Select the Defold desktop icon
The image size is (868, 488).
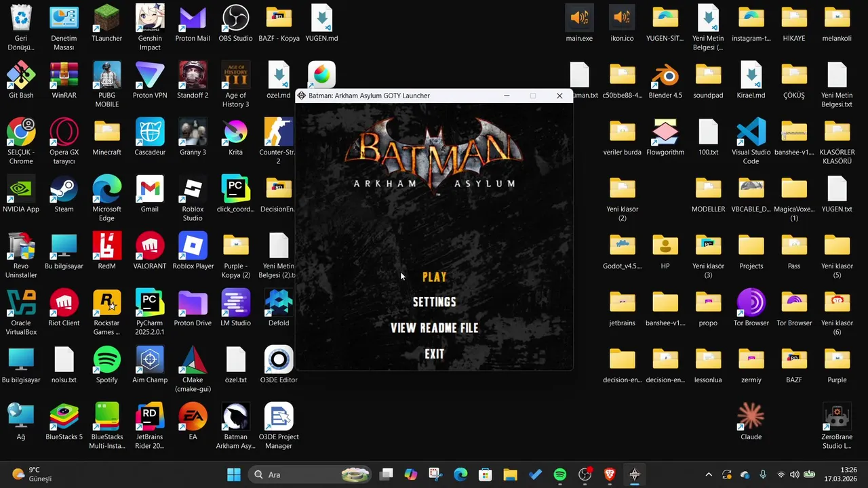279,308
